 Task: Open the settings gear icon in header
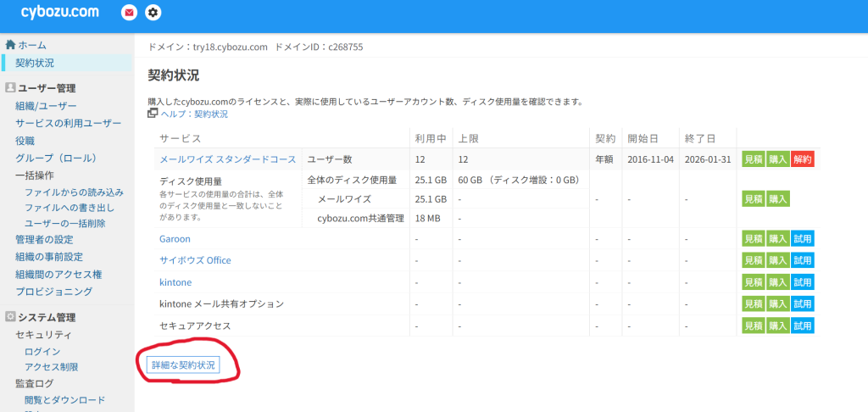point(153,13)
